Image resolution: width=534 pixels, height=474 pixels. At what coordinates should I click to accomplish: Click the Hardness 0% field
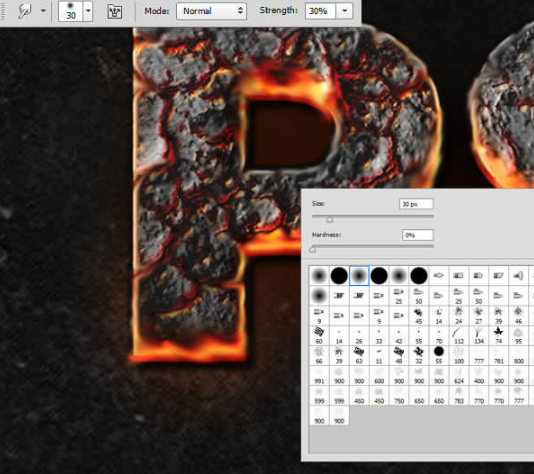click(x=418, y=235)
